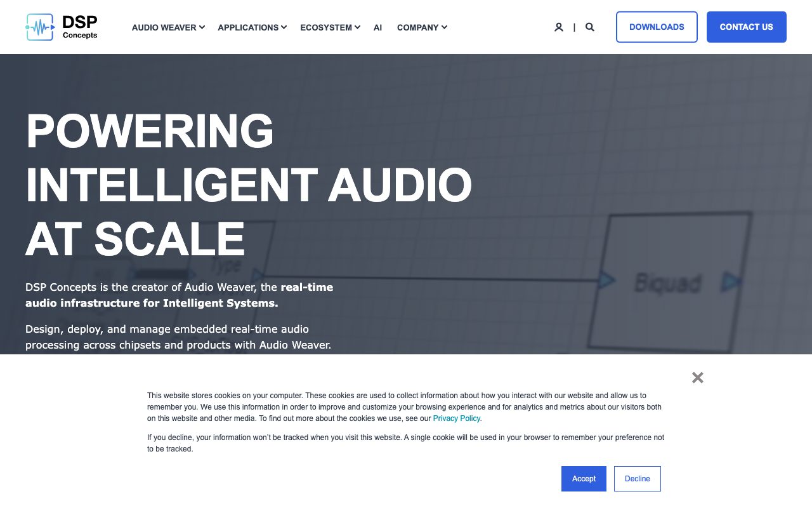812x508 pixels.
Task: Click the search magnifier icon
Action: pyautogui.click(x=590, y=27)
